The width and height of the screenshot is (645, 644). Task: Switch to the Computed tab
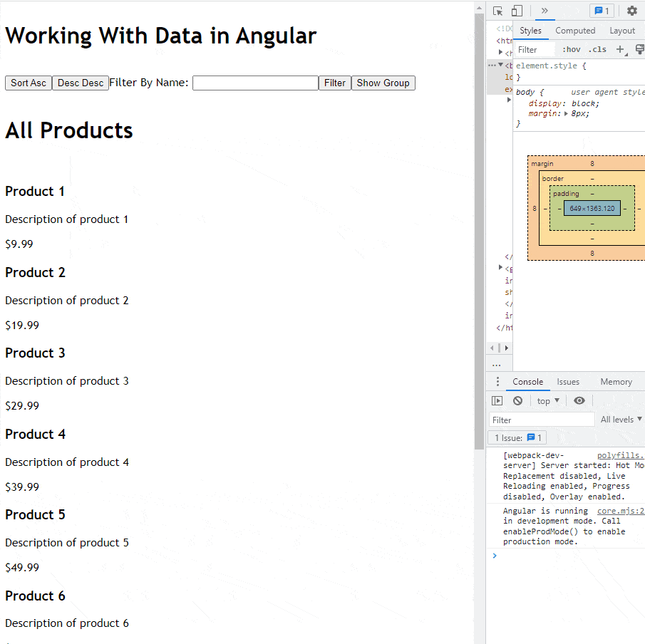click(575, 31)
